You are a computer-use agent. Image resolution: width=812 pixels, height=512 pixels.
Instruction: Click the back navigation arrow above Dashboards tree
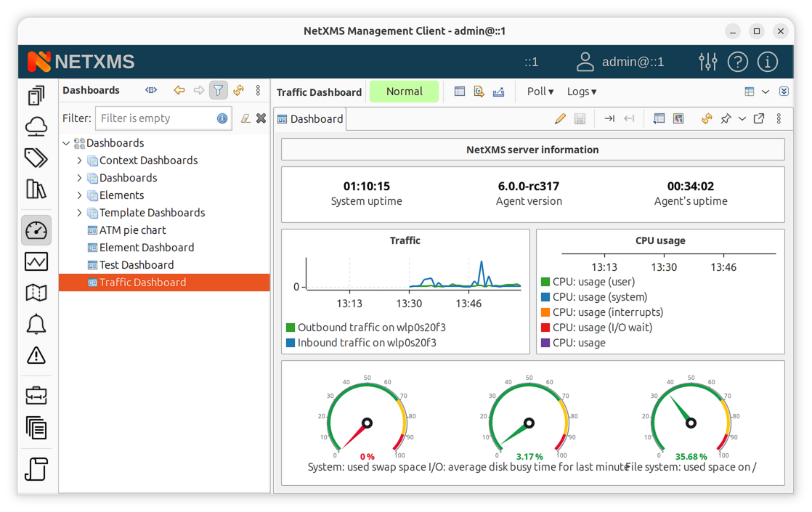(x=179, y=90)
